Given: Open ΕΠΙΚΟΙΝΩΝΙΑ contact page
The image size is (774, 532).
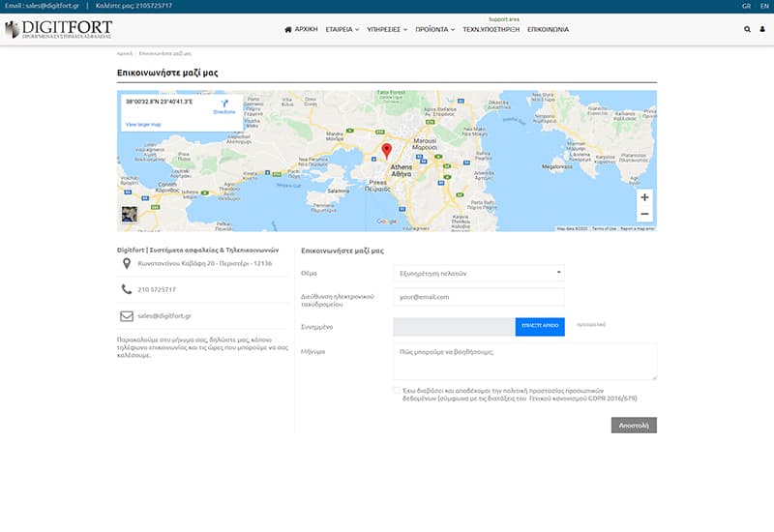Looking at the screenshot, I should pos(548,30).
